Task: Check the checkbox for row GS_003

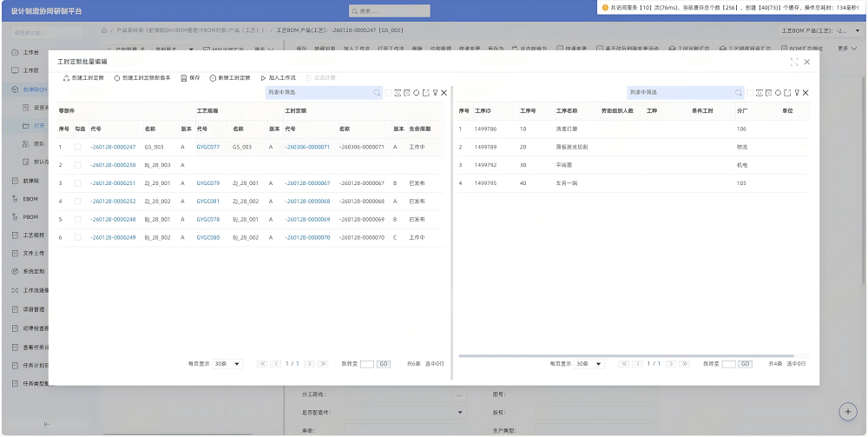Action: [x=77, y=147]
